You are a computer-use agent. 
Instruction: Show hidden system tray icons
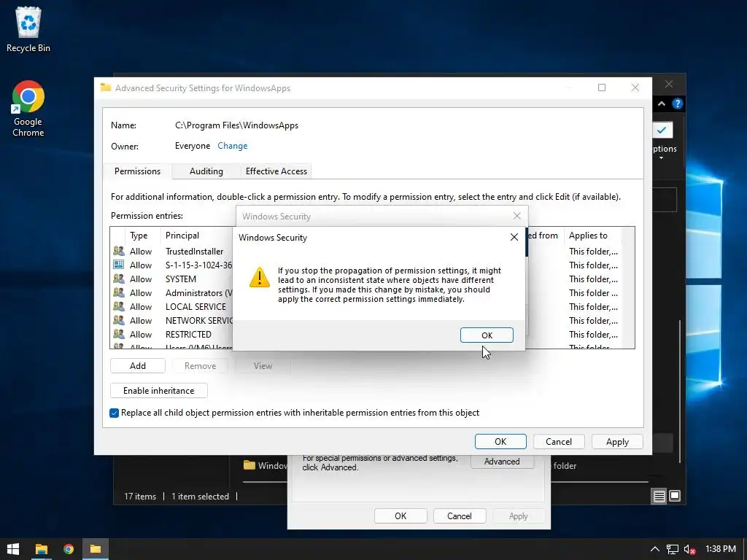(x=655, y=549)
